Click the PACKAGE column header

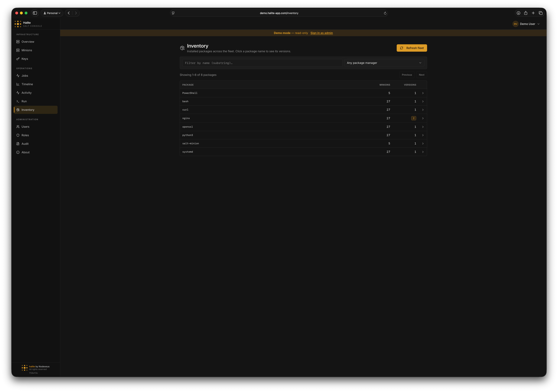pyautogui.click(x=188, y=85)
